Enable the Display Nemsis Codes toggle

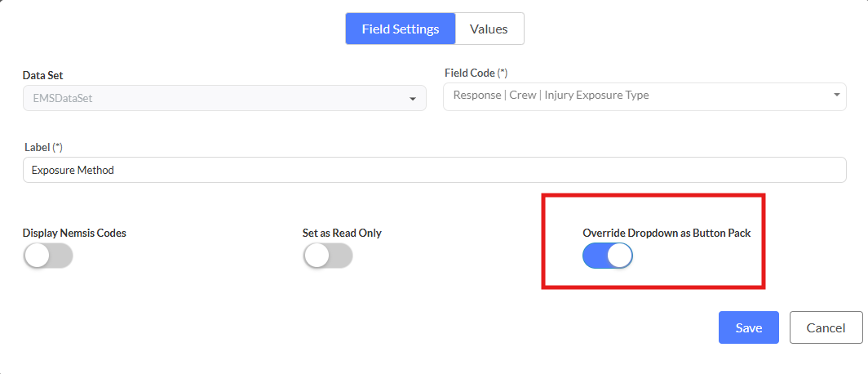[x=48, y=256]
